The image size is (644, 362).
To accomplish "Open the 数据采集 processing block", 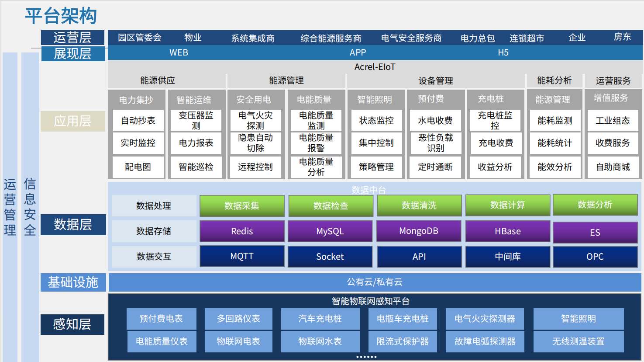I will click(x=242, y=205).
